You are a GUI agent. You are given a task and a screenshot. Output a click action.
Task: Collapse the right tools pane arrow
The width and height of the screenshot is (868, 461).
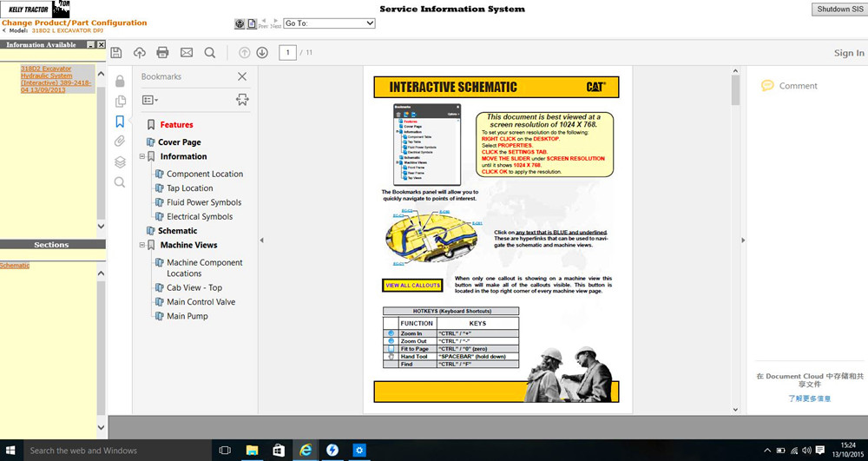tap(743, 240)
